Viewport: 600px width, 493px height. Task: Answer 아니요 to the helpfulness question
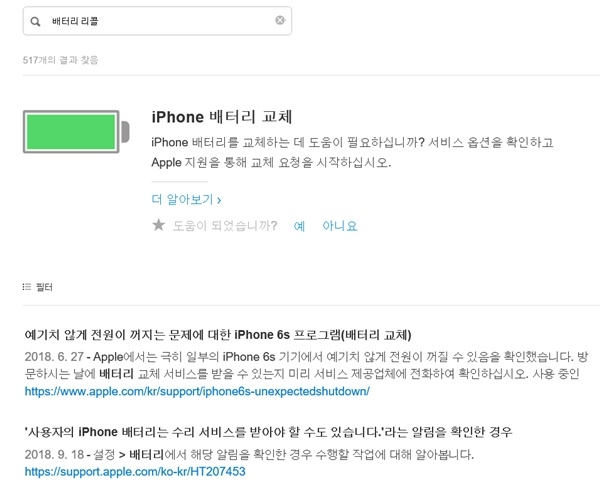339,226
